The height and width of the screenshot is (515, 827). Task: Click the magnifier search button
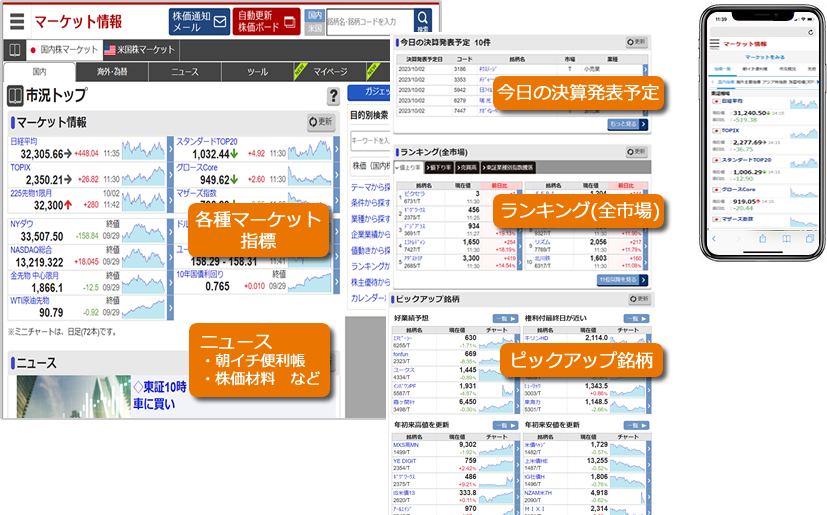tap(423, 20)
